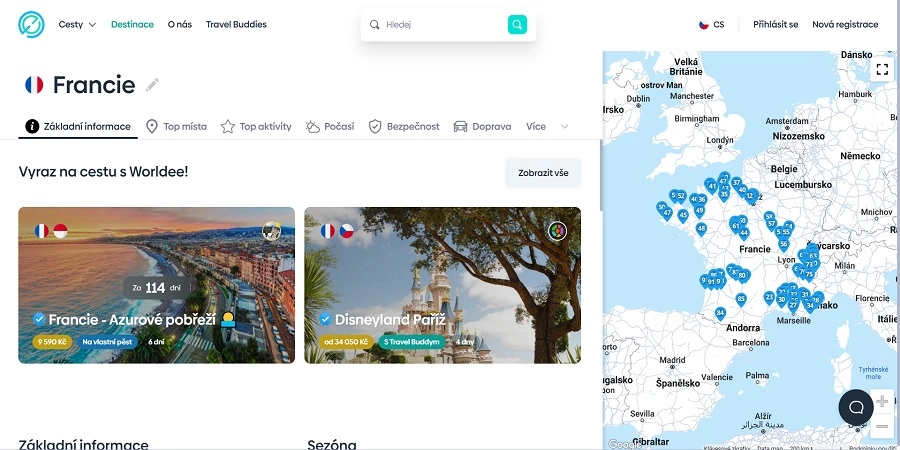Screen dimensions: 900x450
Task: Click map marker 56 above Lyon
Action: coord(783,244)
